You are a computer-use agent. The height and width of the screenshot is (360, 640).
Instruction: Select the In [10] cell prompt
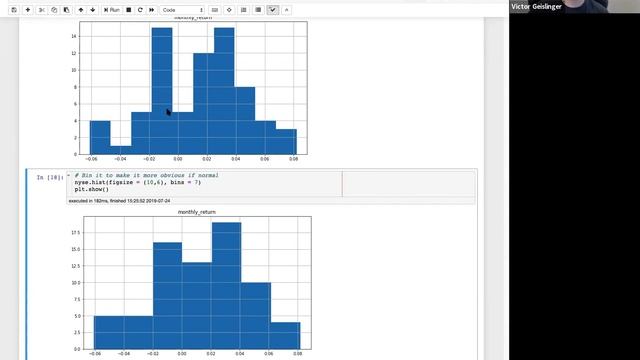(x=50, y=178)
